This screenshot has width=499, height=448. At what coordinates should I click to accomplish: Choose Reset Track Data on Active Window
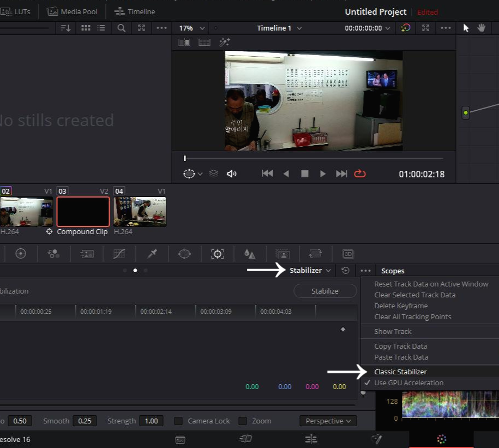point(431,284)
